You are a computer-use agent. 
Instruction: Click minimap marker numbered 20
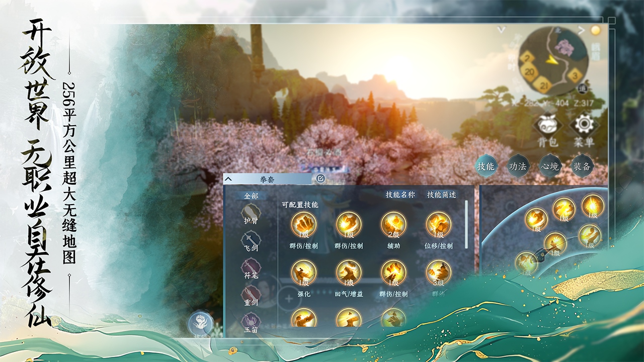[529, 72]
